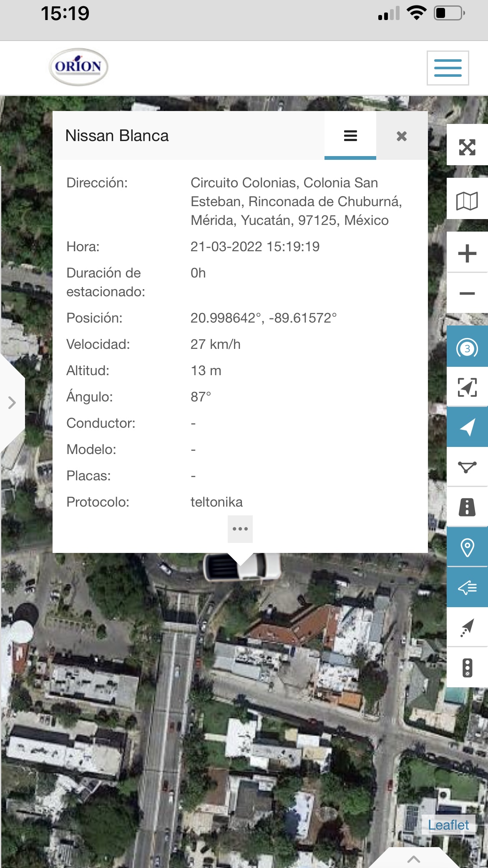Click the Dirección label
The width and height of the screenshot is (488, 868).
(x=97, y=183)
